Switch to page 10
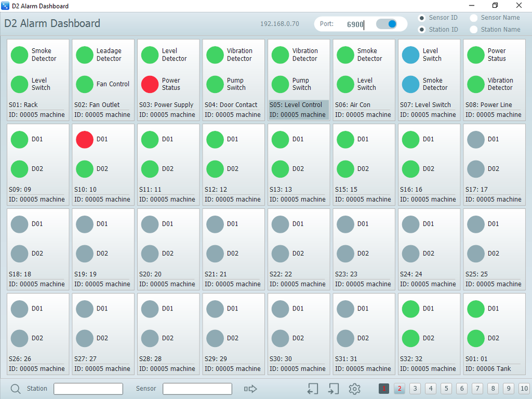The image size is (532, 399). click(524, 389)
